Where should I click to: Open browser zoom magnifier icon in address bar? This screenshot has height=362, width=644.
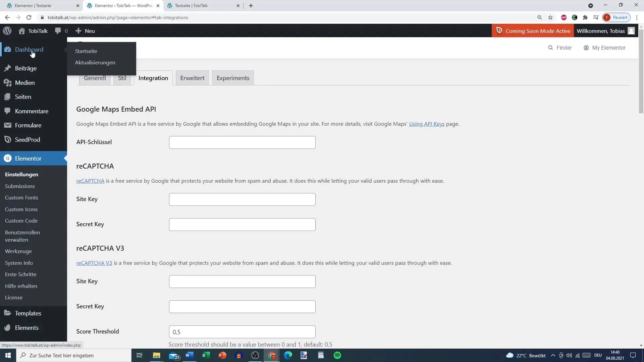(540, 17)
